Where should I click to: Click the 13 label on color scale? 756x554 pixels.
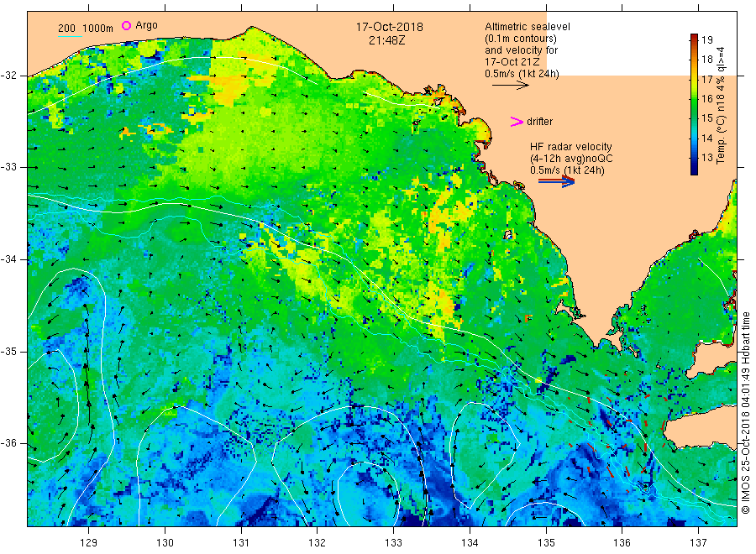[706, 158]
